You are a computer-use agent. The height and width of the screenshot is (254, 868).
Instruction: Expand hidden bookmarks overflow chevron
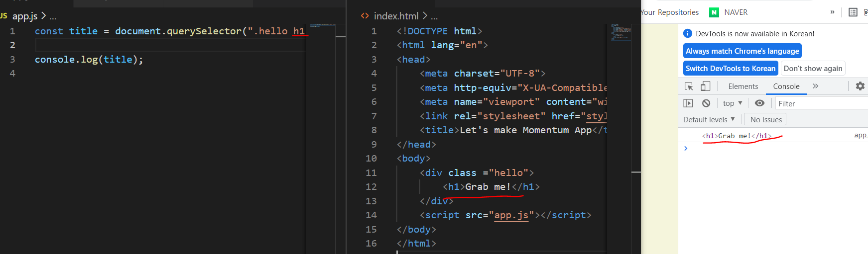pyautogui.click(x=832, y=12)
